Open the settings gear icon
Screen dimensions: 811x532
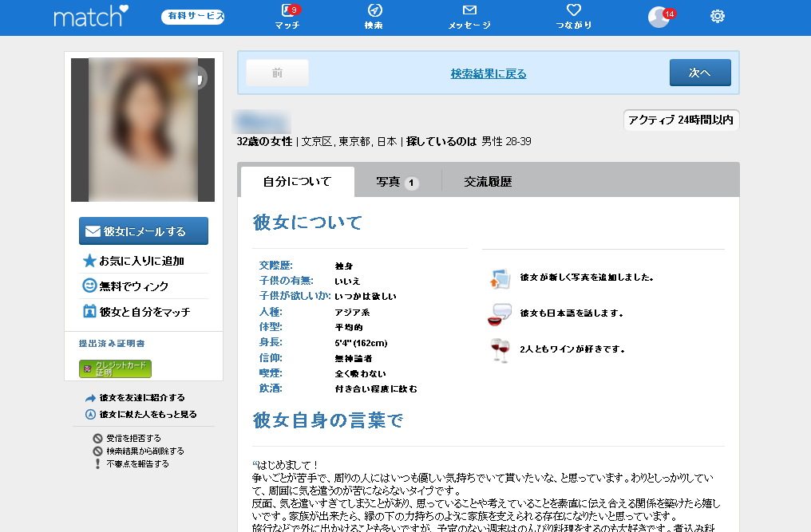(x=717, y=15)
